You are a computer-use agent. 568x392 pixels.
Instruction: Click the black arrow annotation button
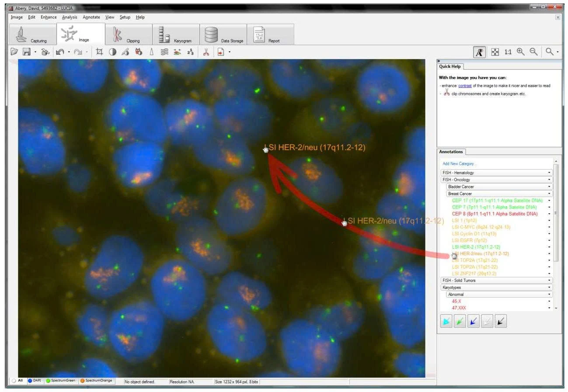pyautogui.click(x=501, y=322)
